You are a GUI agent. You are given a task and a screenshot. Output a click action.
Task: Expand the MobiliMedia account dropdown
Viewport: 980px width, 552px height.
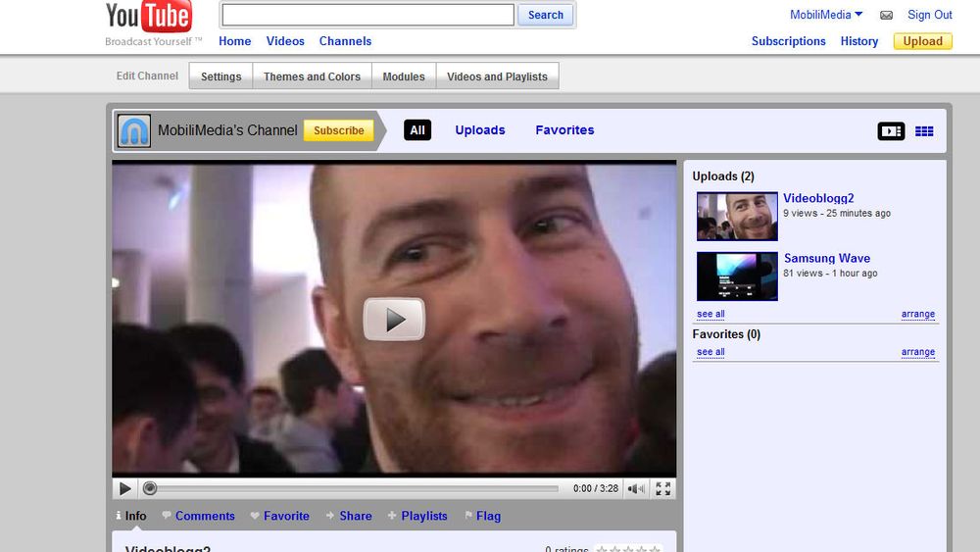[x=826, y=15]
